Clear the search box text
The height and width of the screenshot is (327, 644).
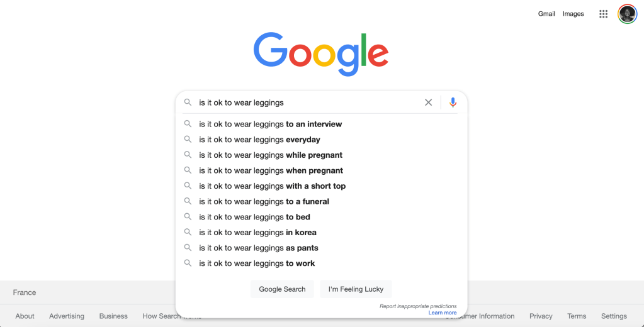click(428, 103)
